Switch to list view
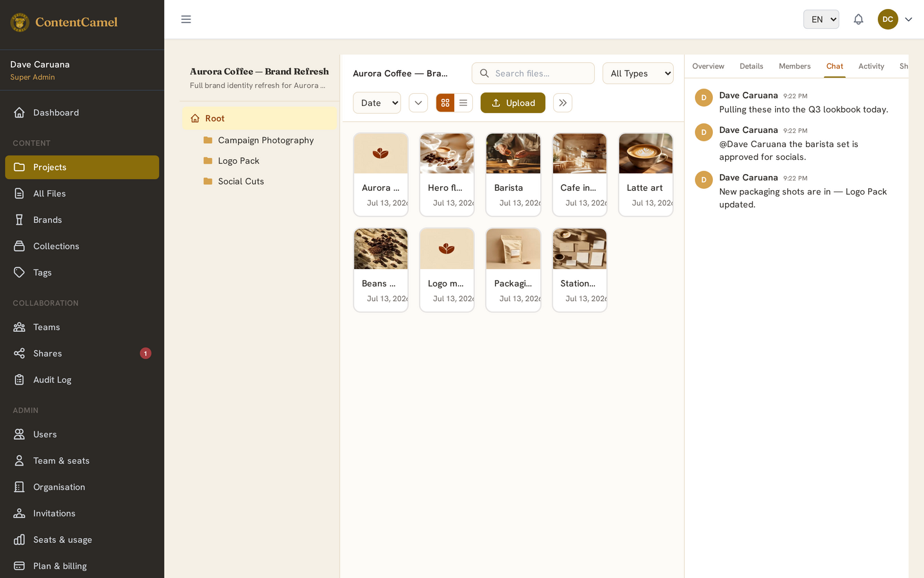The width and height of the screenshot is (924, 578). tap(463, 103)
